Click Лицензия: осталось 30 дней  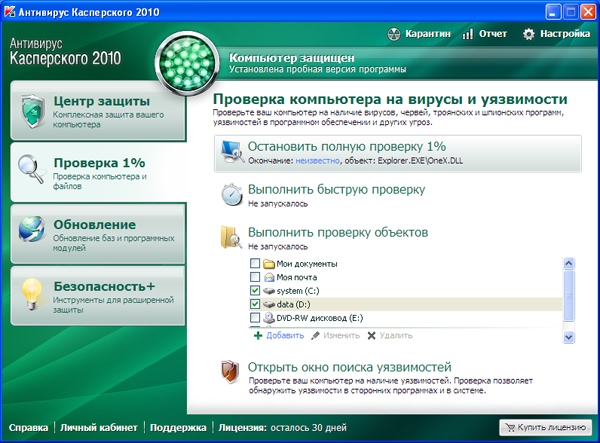(282, 428)
